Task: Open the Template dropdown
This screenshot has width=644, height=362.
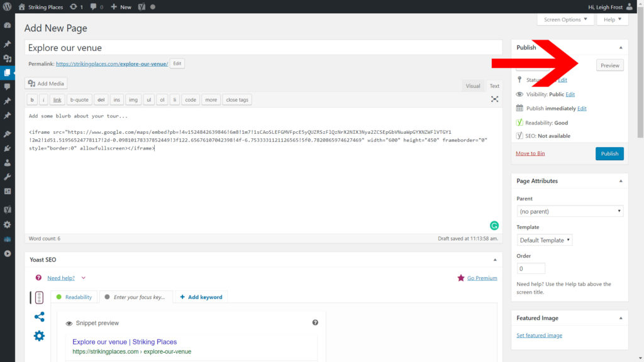Action: pos(545,240)
